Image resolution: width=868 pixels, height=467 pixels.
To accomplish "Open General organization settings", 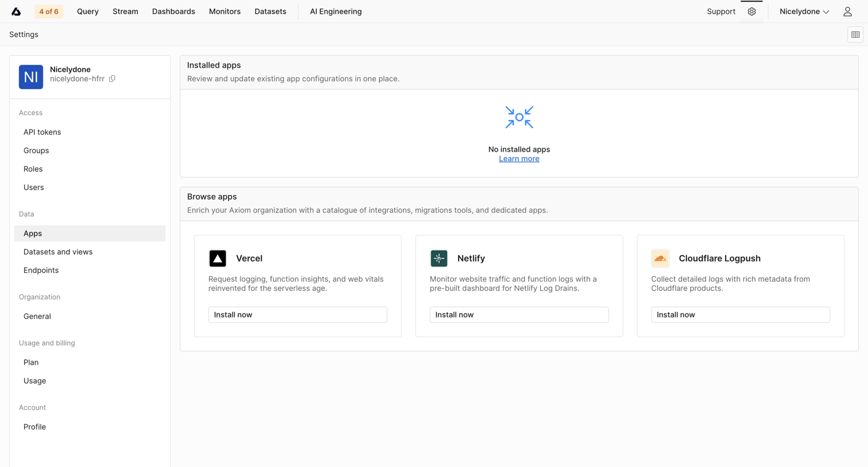I will pyautogui.click(x=90, y=316).
